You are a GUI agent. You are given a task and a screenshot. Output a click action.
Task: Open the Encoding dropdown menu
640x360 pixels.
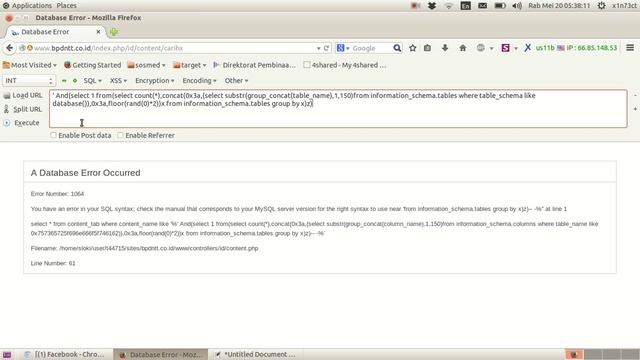coord(199,81)
